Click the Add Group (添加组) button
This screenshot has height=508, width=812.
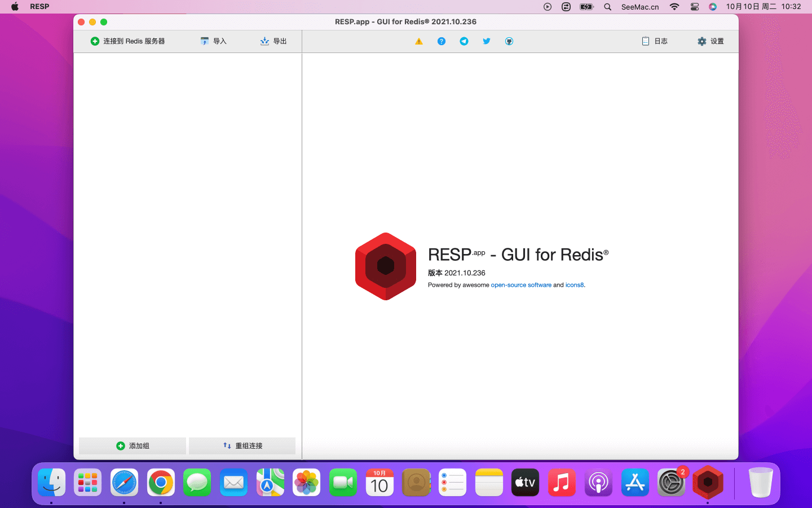[x=133, y=446]
